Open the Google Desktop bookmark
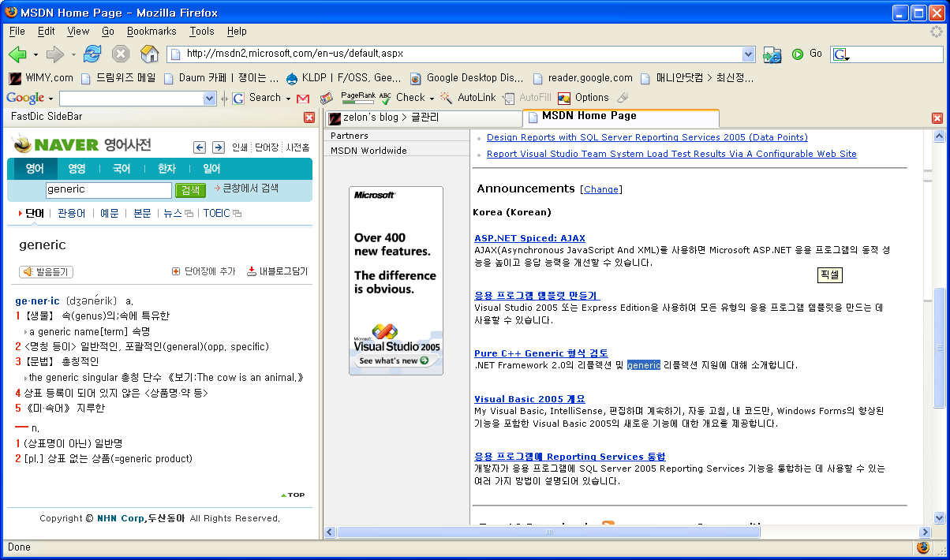The width and height of the screenshot is (950, 560). (466, 78)
